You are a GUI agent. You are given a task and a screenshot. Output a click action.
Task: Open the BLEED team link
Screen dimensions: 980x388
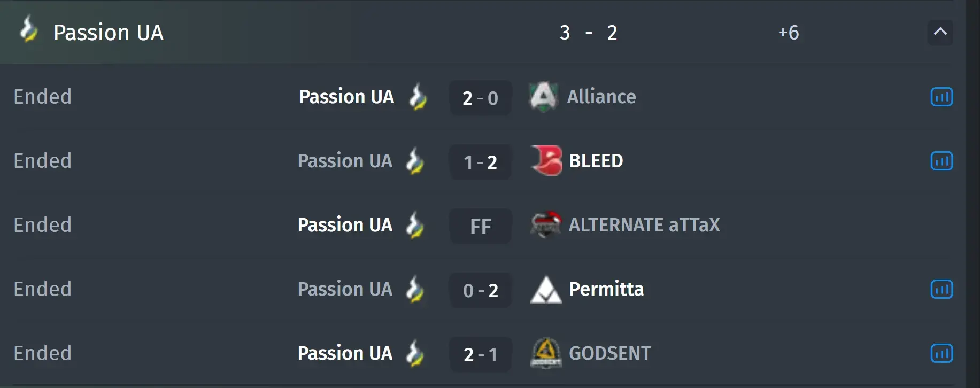(x=596, y=161)
